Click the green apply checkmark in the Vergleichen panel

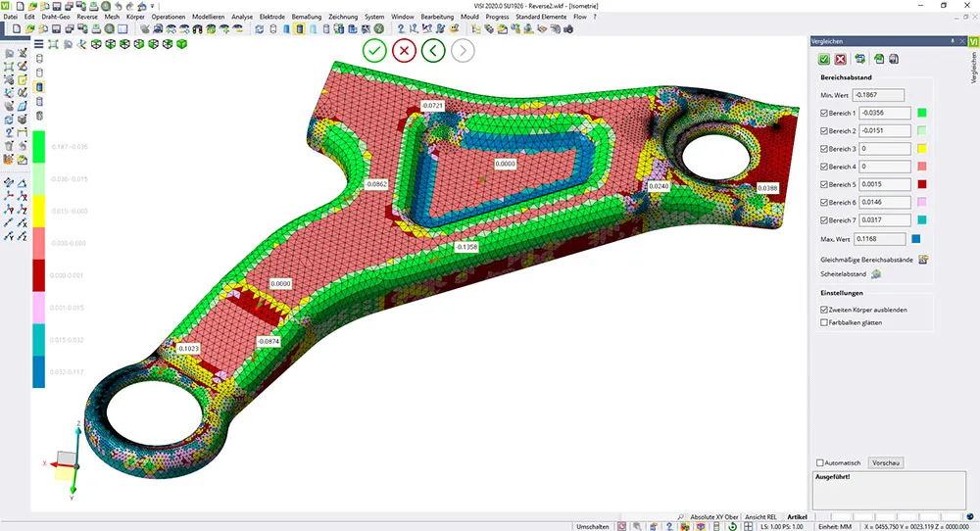point(824,60)
